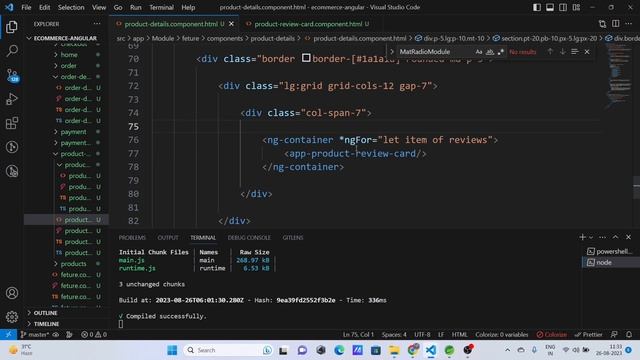
Task: Close the product-details.component.html tab
Action: [x=231, y=24]
